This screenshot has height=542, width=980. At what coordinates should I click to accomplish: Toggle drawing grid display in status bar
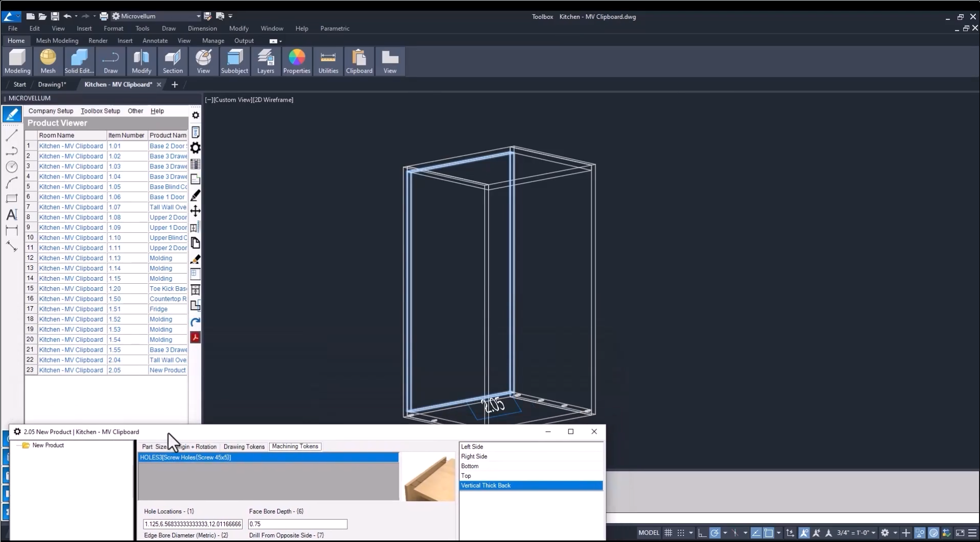[x=668, y=533]
